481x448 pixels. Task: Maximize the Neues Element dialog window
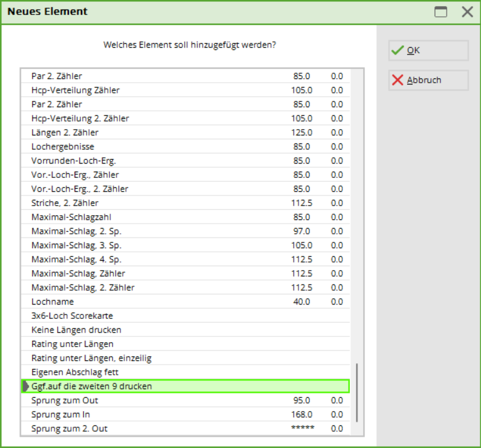coord(441,12)
